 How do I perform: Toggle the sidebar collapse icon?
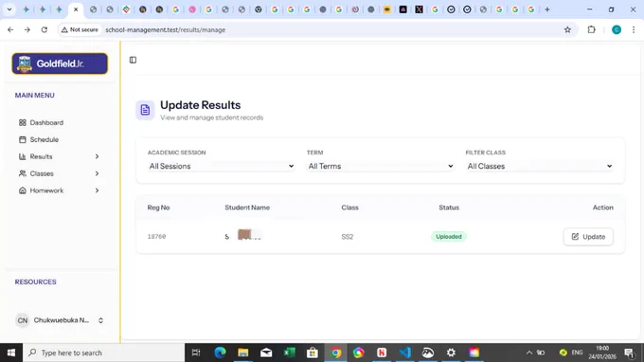tap(134, 60)
